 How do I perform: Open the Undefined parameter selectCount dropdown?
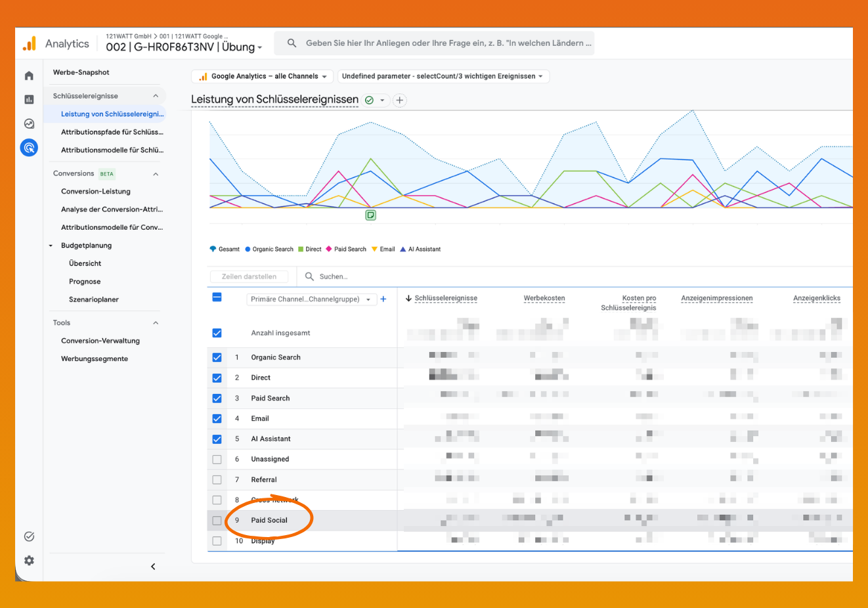coord(443,76)
